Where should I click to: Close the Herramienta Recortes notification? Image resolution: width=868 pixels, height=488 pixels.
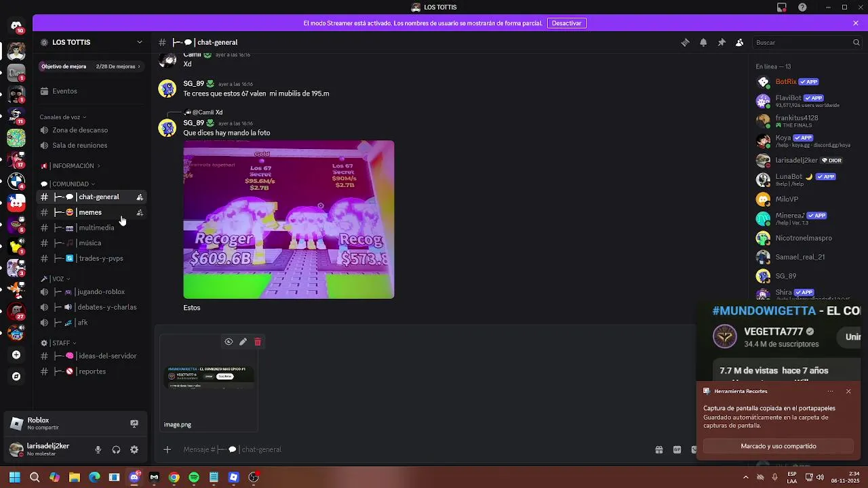[x=848, y=391]
